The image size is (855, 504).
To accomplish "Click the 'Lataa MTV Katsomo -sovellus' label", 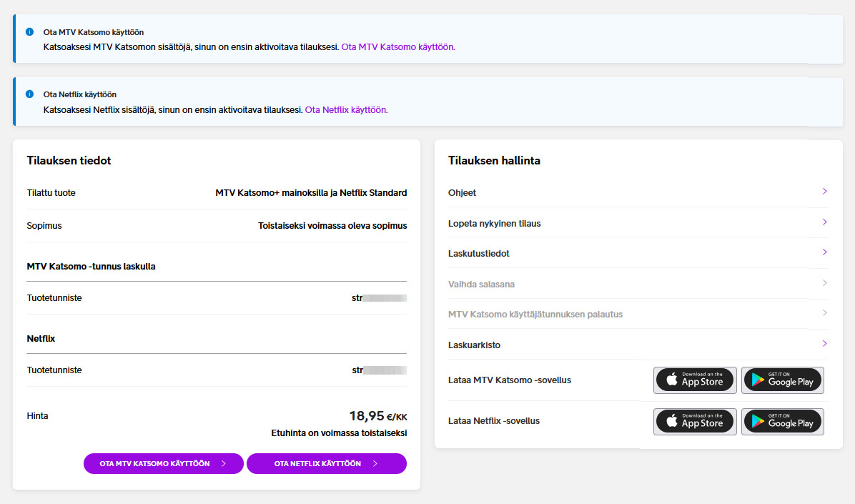I will 509,380.
